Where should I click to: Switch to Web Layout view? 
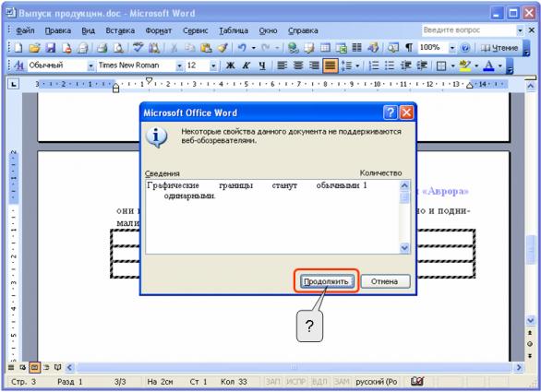[23, 367]
